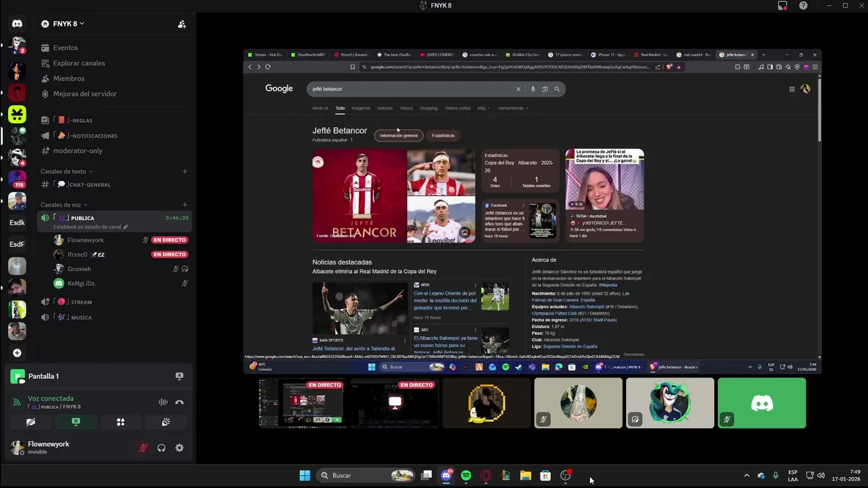Add a server with the plus icon
Viewport: 868px width, 488px height.
(x=17, y=352)
